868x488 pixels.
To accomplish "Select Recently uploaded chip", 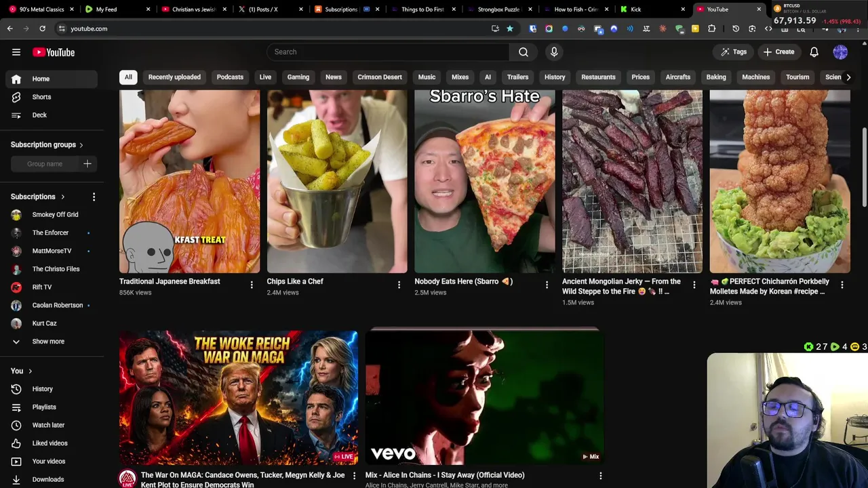I will (174, 77).
